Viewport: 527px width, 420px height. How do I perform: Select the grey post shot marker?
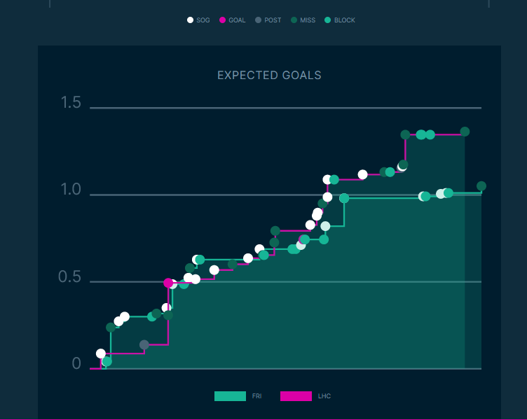click(x=144, y=344)
